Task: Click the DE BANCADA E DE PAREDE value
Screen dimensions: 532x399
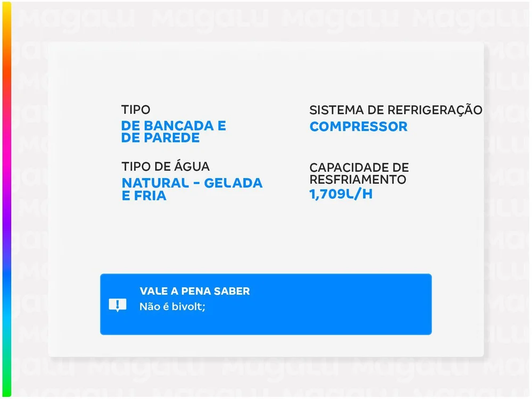Action: (173, 132)
